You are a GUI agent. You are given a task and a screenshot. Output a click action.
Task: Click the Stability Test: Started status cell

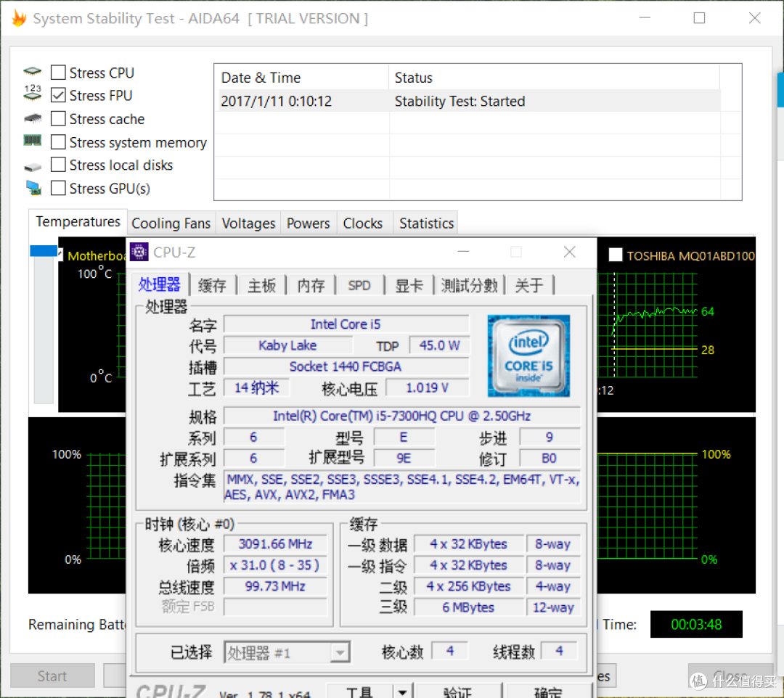tap(460, 102)
